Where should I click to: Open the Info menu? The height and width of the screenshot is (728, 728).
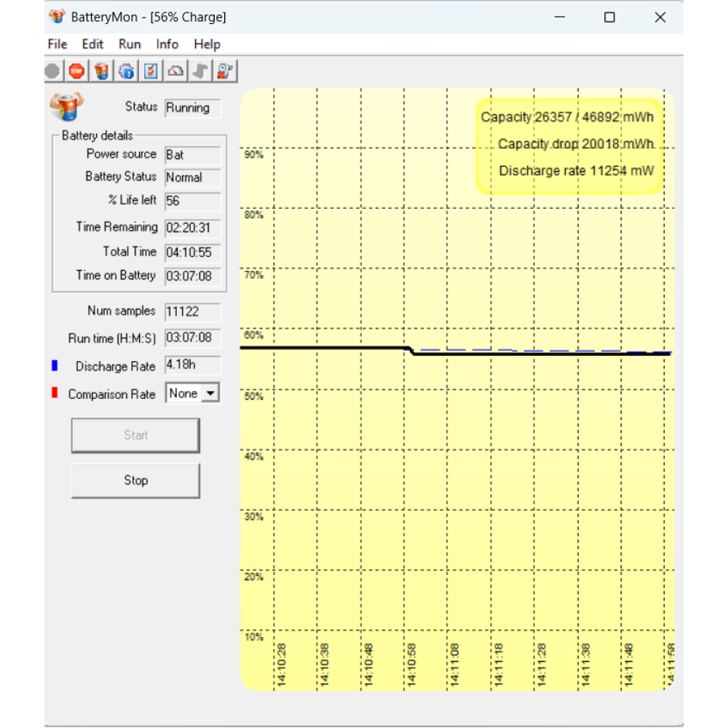167,44
